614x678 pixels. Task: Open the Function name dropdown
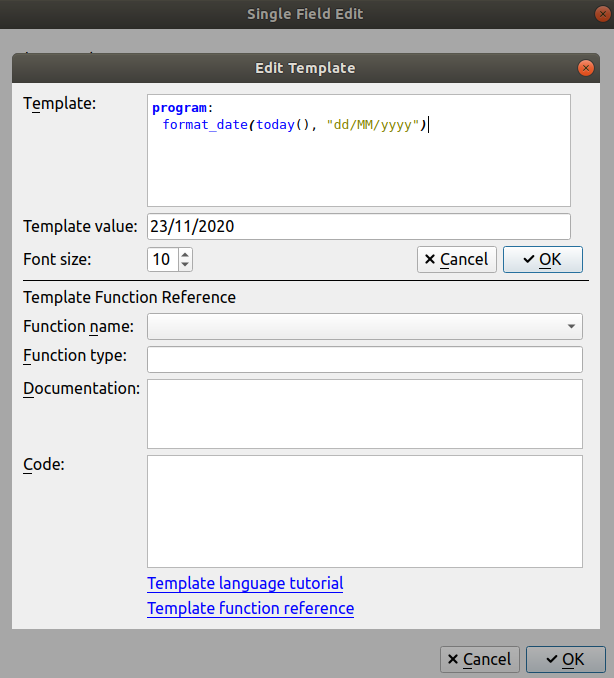(364, 326)
